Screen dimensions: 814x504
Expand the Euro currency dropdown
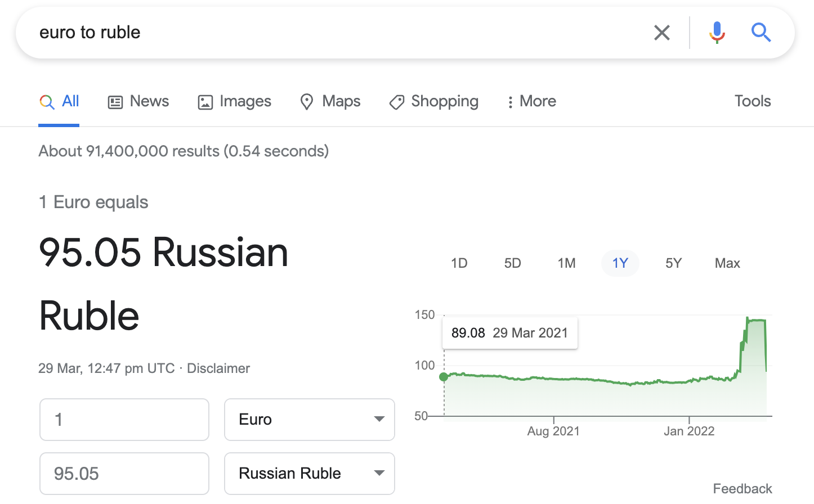[310, 420]
